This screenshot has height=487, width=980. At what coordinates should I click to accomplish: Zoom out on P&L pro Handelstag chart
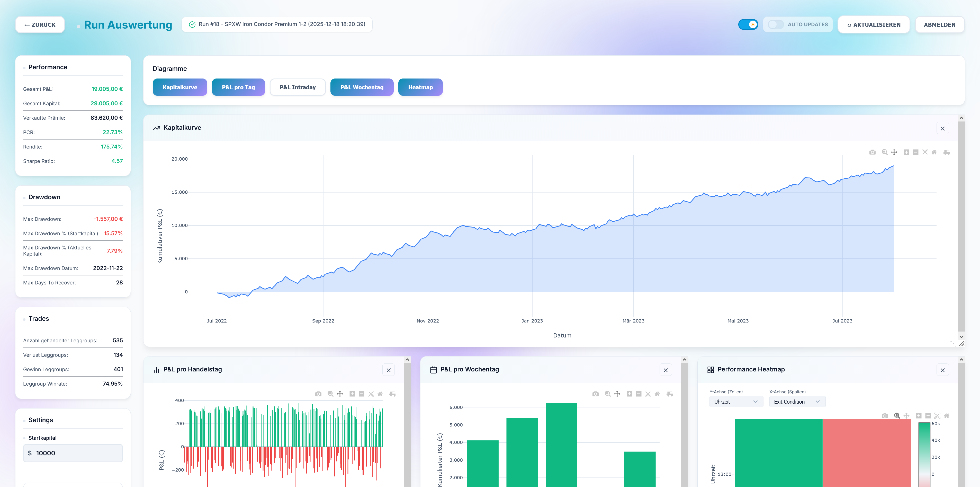361,394
